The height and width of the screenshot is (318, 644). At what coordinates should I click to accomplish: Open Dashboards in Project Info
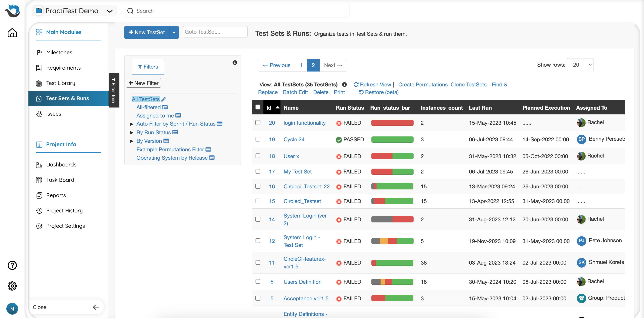[61, 165]
